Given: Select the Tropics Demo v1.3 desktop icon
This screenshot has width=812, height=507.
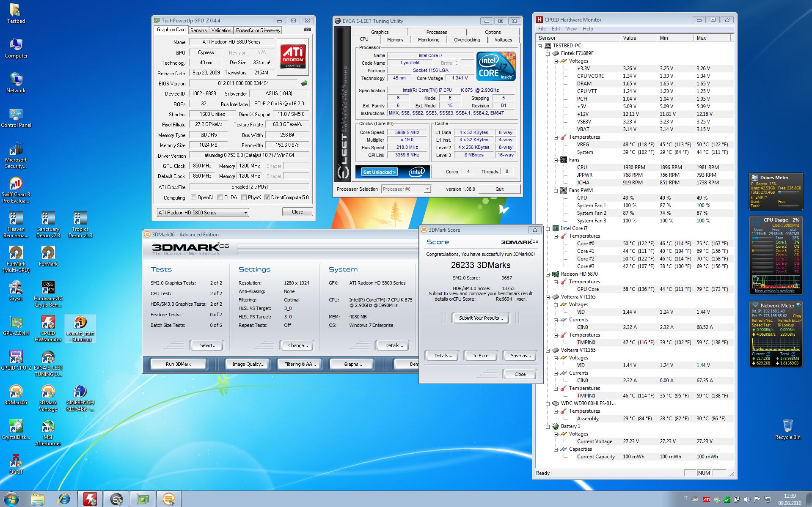Looking at the screenshot, I should (80, 225).
